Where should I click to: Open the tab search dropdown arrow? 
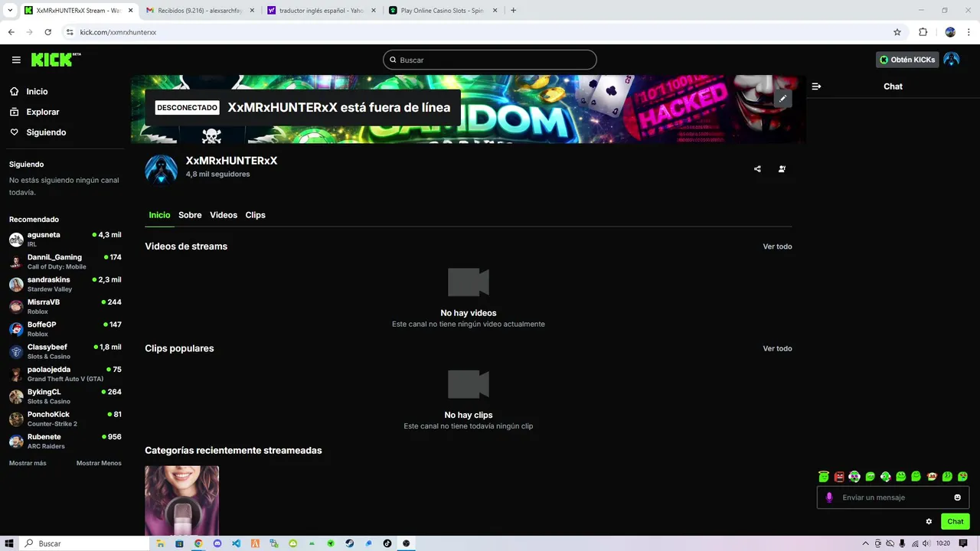(x=9, y=11)
